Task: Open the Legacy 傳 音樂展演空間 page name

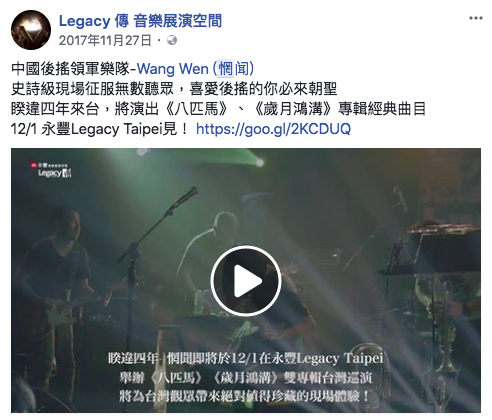Action: point(140,21)
